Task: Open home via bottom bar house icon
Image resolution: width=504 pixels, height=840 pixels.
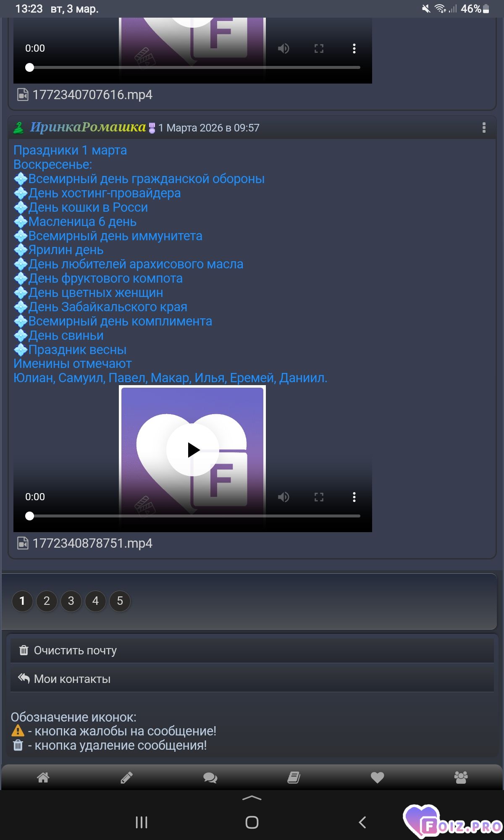Action: click(x=43, y=777)
